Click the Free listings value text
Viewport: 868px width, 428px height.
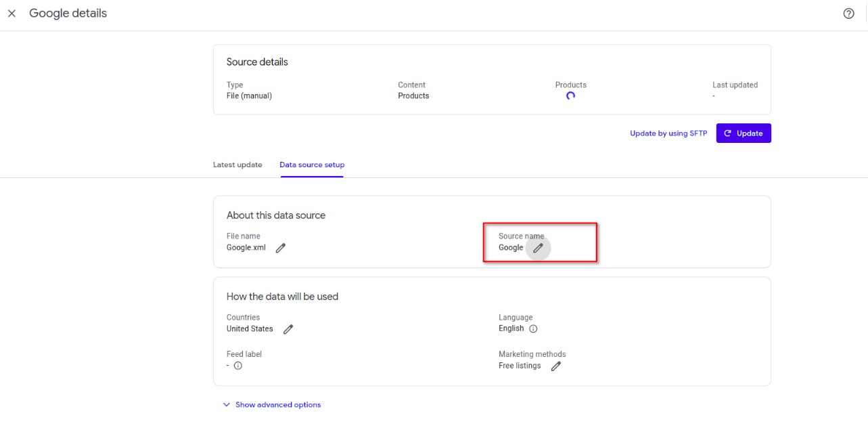click(520, 366)
